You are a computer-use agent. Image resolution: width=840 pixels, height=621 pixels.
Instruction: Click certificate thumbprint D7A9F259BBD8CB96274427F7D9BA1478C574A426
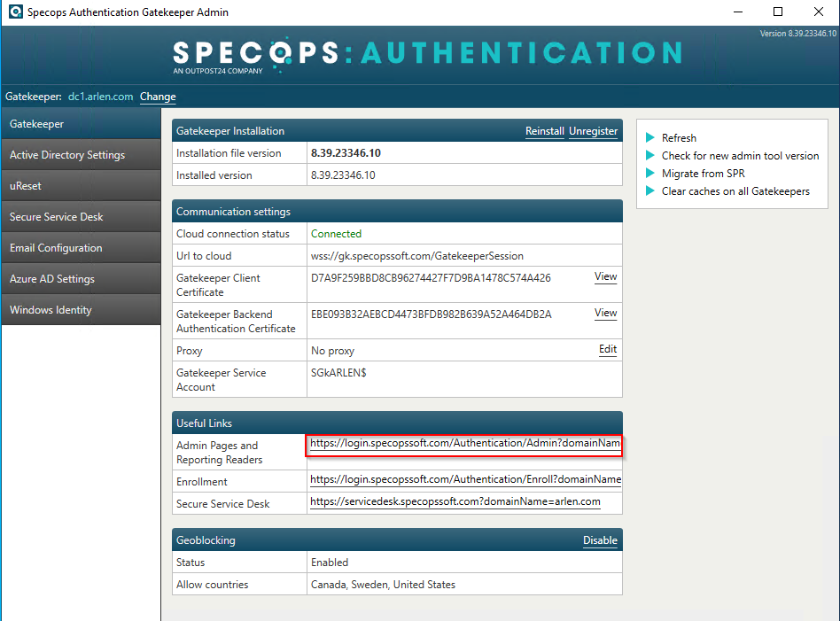431,278
